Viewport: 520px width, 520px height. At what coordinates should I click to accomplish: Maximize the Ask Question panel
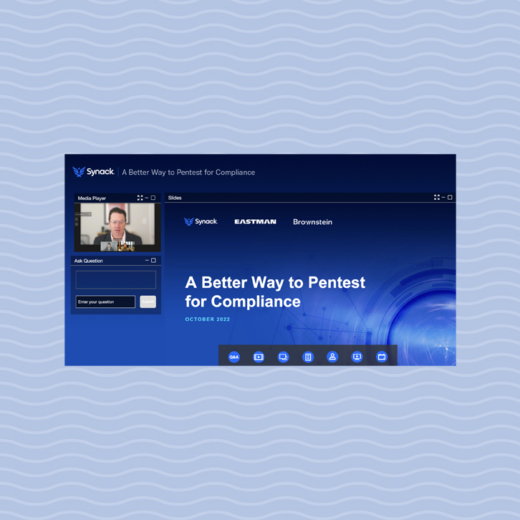pyautogui.click(x=153, y=260)
